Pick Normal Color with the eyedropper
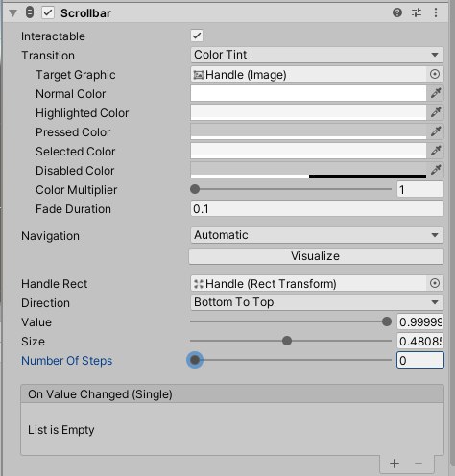The image size is (455, 476). pyautogui.click(x=436, y=93)
